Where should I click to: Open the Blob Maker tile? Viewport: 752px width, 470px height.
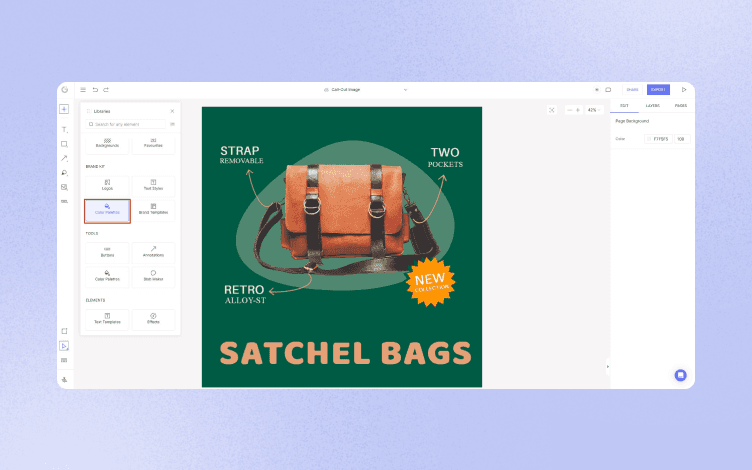coord(153,276)
